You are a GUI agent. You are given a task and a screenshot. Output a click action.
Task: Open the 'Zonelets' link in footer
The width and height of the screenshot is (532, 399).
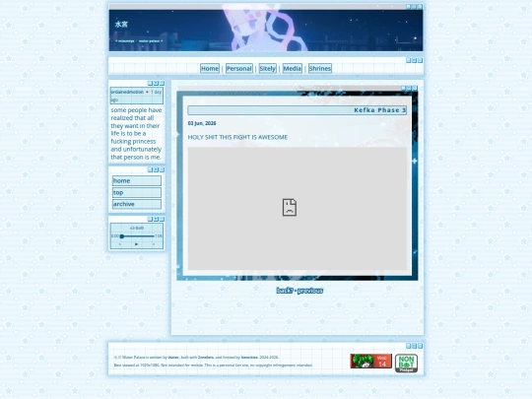pyautogui.click(x=206, y=358)
